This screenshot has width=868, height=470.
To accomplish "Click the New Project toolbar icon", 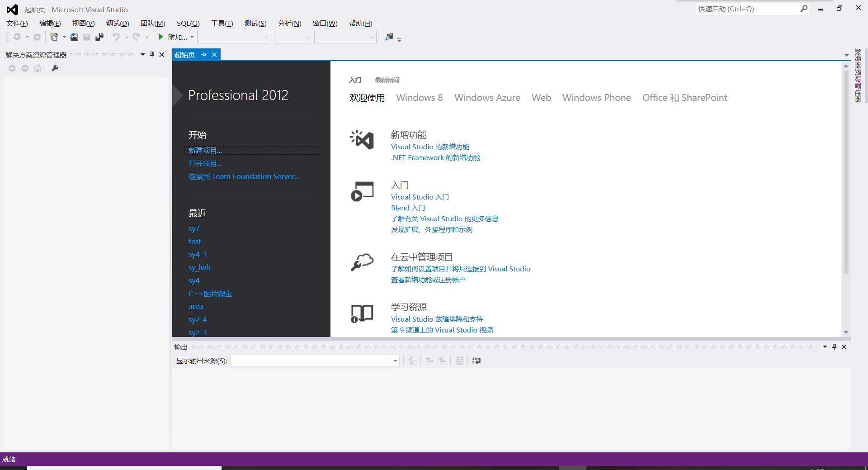I will coord(54,37).
